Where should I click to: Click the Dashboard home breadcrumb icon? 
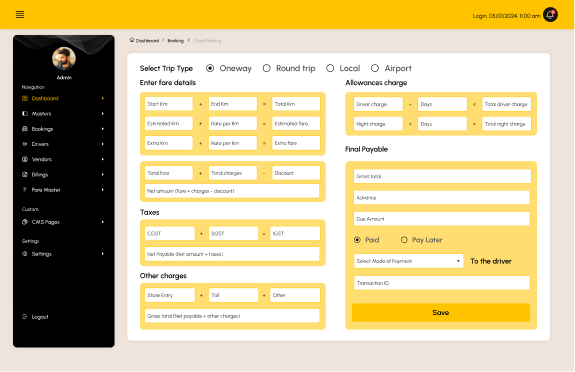pyautogui.click(x=132, y=40)
